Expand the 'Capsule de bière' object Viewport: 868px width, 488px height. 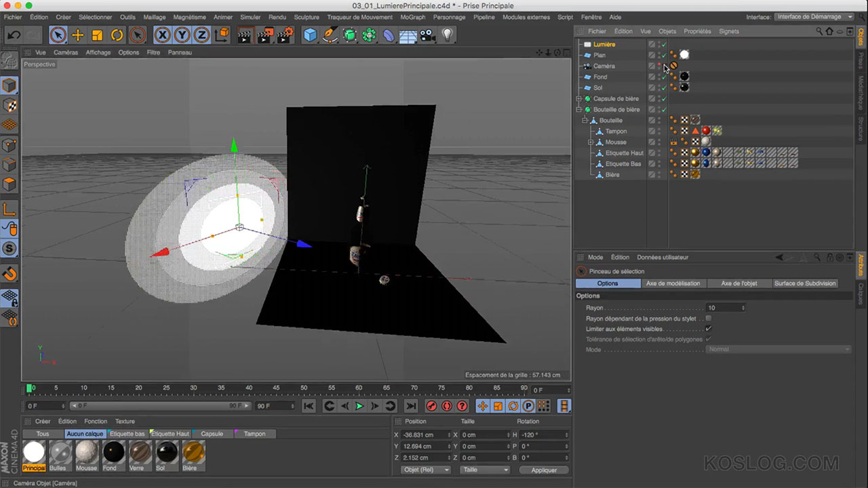tap(579, 98)
